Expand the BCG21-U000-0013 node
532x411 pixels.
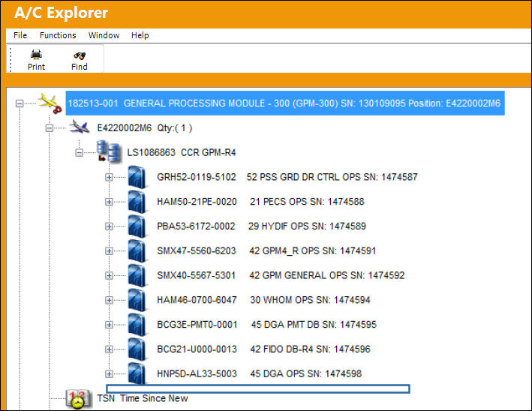point(109,349)
